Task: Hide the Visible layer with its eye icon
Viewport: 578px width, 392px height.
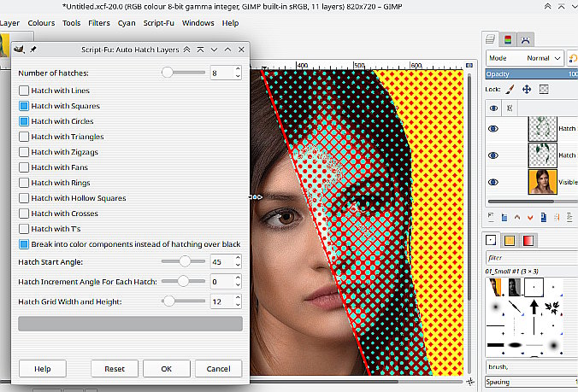Action: (493, 182)
